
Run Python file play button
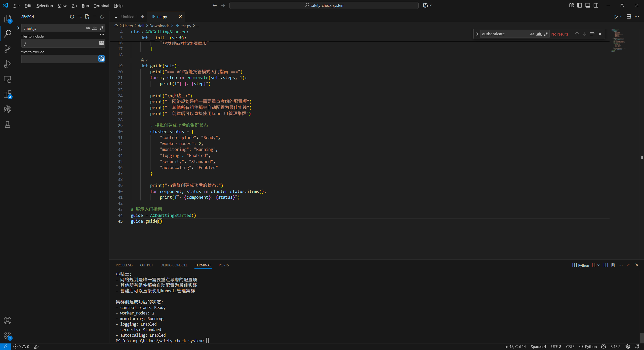click(x=616, y=17)
